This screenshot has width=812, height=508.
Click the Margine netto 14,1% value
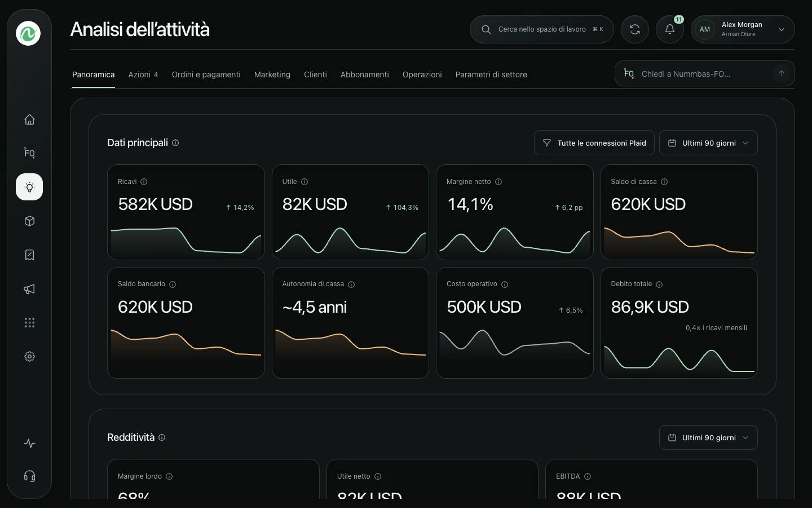coord(470,204)
